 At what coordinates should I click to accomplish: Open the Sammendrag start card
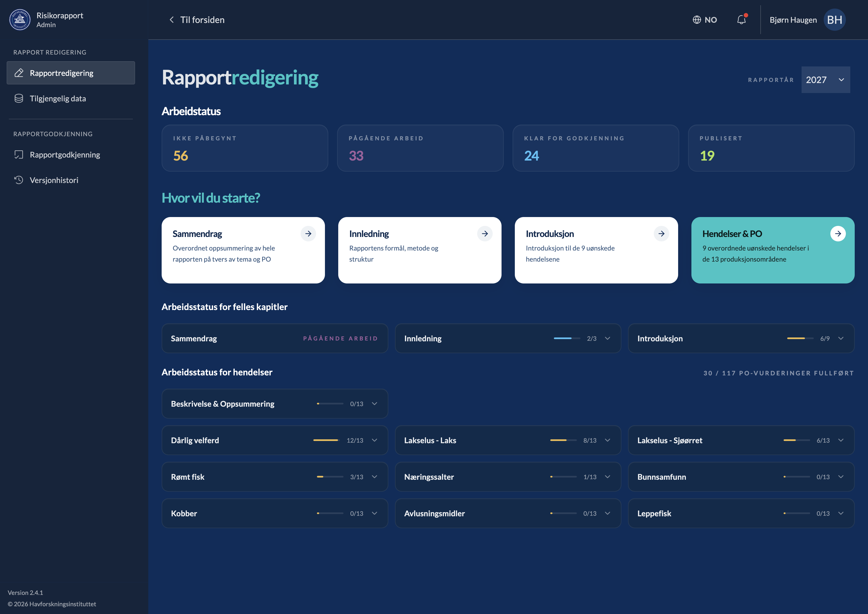pyautogui.click(x=243, y=250)
